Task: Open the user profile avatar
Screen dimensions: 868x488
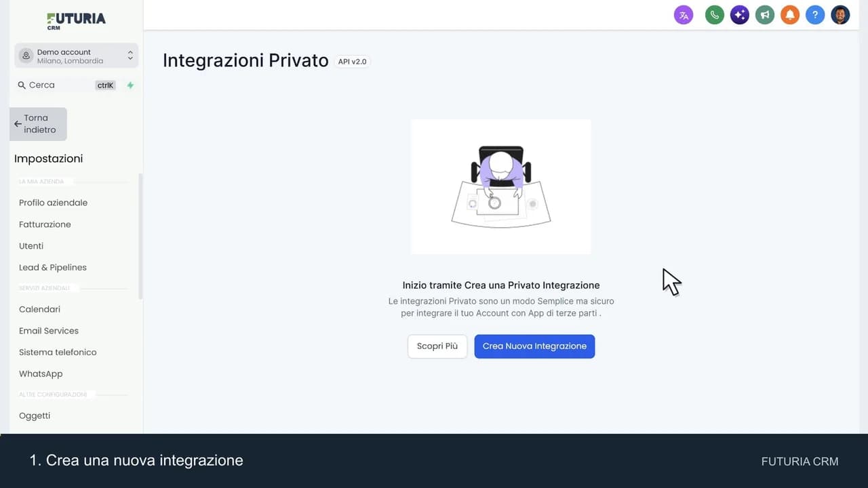Action: click(840, 15)
